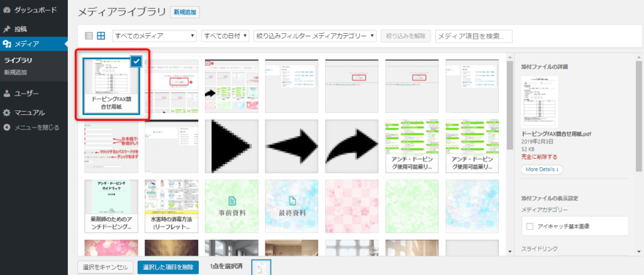Click the pin icon for Posts
The image size is (644, 275).
click(7, 29)
